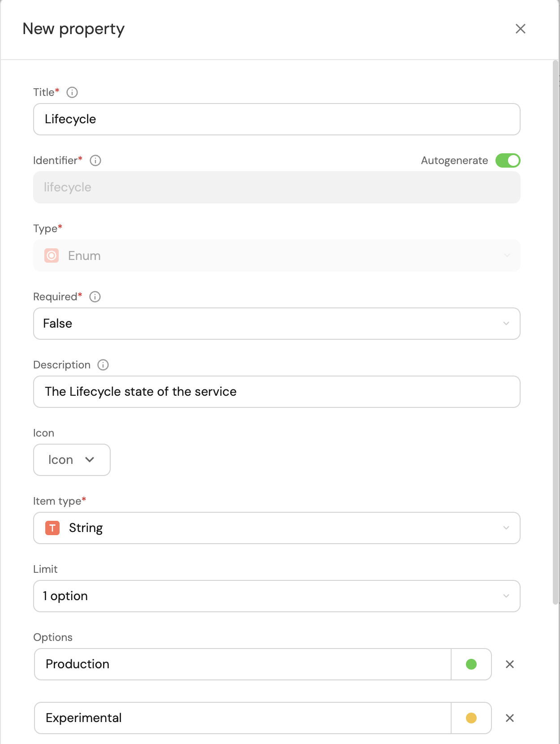The height and width of the screenshot is (744, 560).
Task: Open the disabled Enum Type dropdown
Action: click(x=276, y=255)
